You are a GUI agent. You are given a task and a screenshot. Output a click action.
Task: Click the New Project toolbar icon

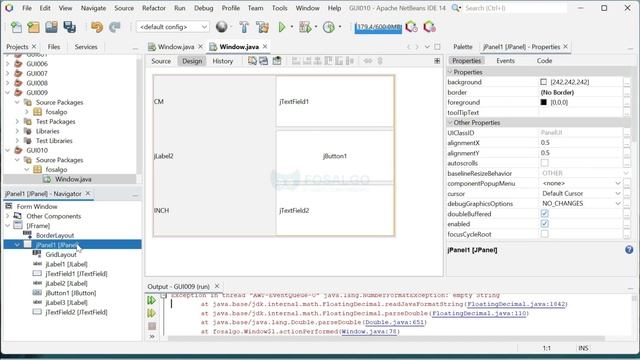point(33,27)
